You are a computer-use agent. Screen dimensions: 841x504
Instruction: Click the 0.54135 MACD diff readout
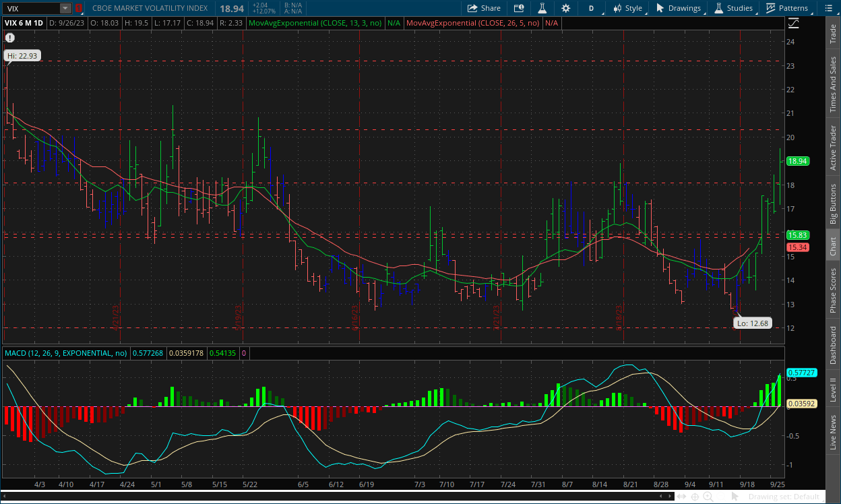click(x=222, y=352)
